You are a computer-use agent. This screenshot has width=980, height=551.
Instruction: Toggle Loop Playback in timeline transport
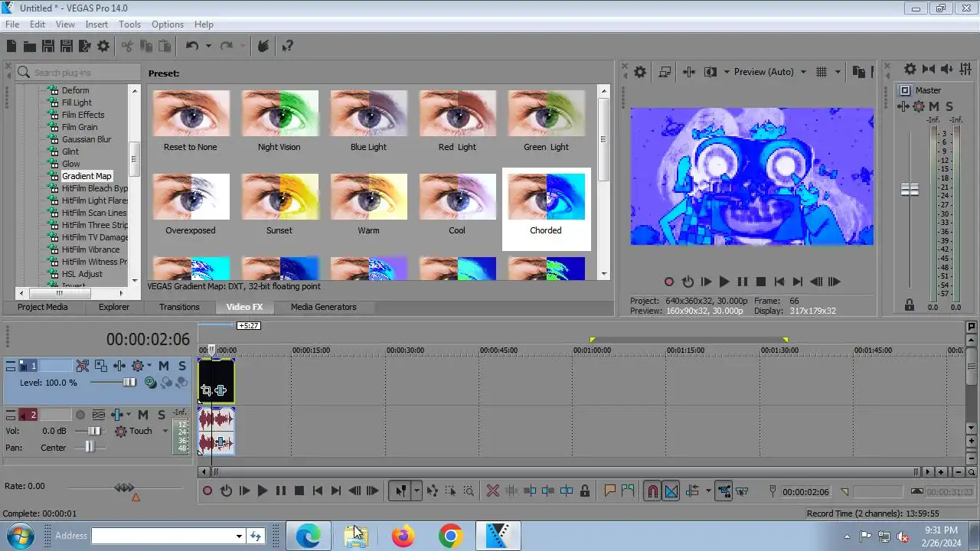pos(226,491)
